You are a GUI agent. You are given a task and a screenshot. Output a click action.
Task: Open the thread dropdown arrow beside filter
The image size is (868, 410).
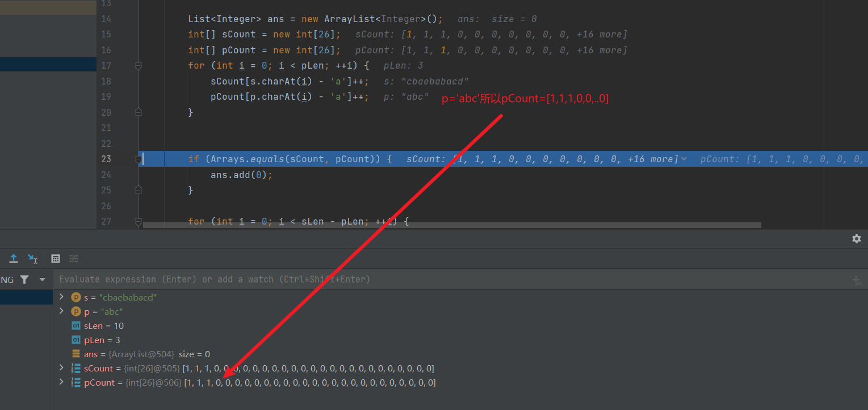click(42, 280)
